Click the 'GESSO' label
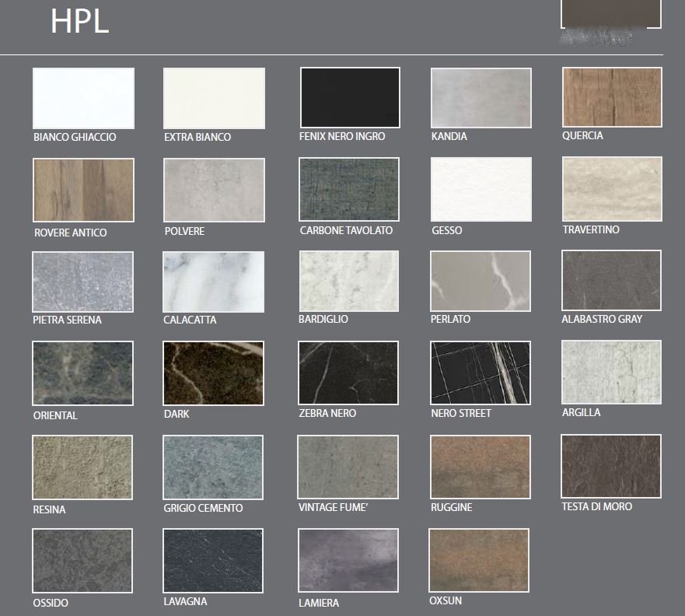 point(446,230)
